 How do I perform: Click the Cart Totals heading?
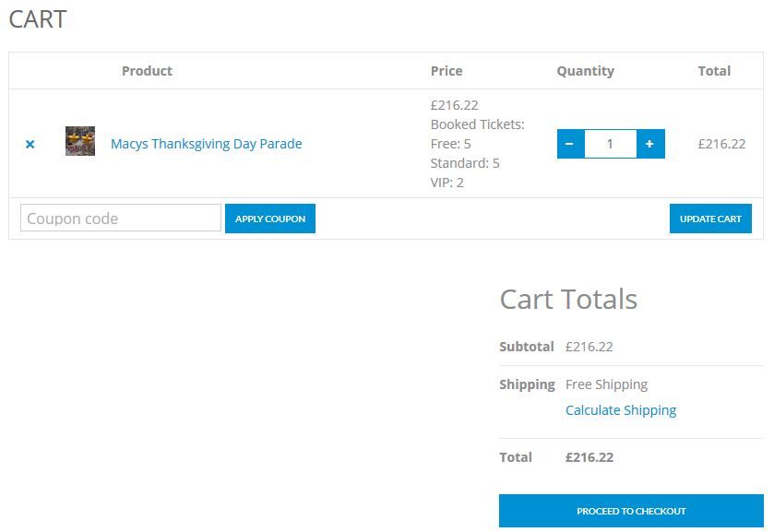568,299
